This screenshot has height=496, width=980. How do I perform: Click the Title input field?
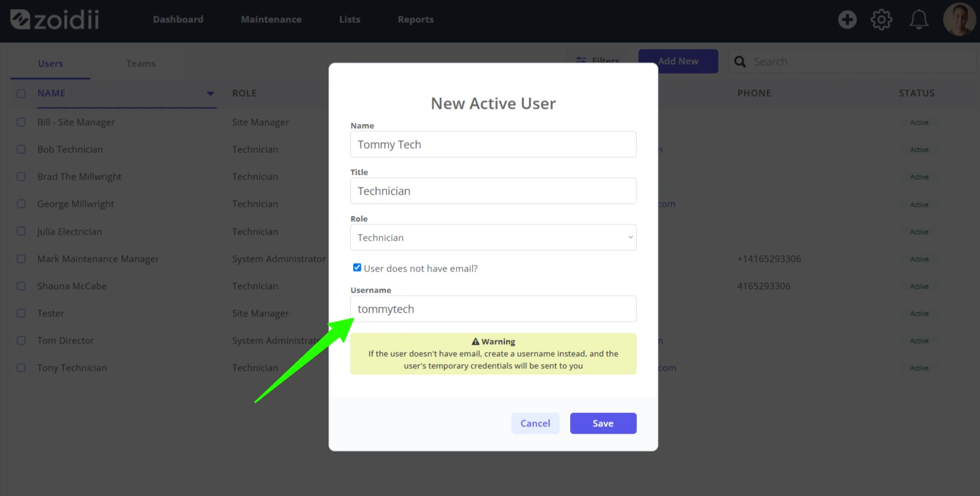point(493,191)
